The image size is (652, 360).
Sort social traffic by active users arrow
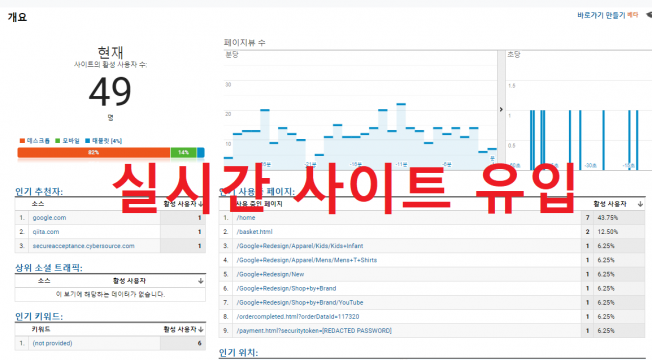coord(201,281)
